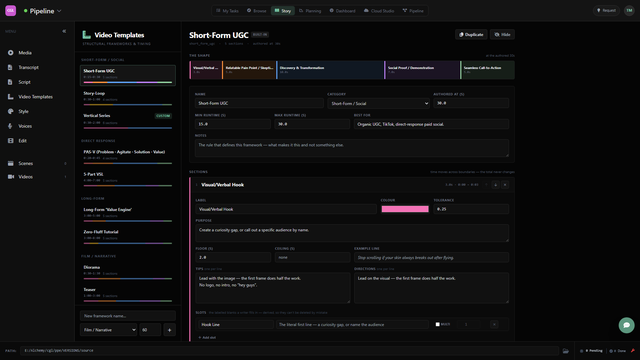Select the Short-Form UGC template

click(128, 75)
